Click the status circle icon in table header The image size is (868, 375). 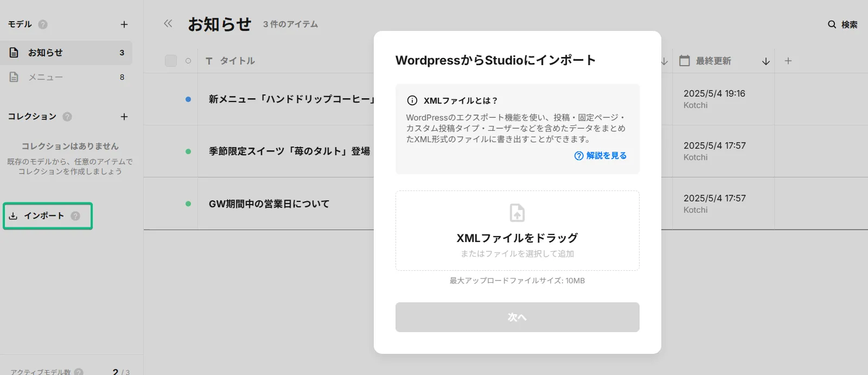tap(188, 61)
